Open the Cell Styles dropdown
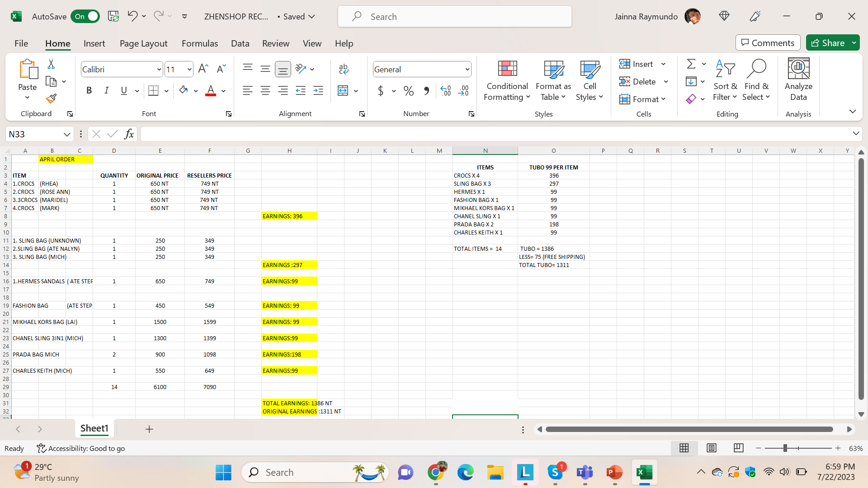Viewport: 868px width, 488px height. (x=590, y=80)
